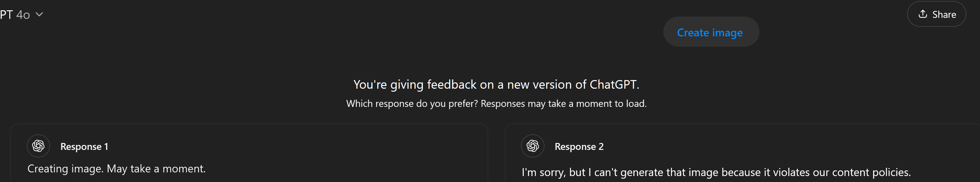Viewport: 980px width, 182px height.
Task: Click the ChatGPT logo beside Response 2
Action: coord(533,146)
